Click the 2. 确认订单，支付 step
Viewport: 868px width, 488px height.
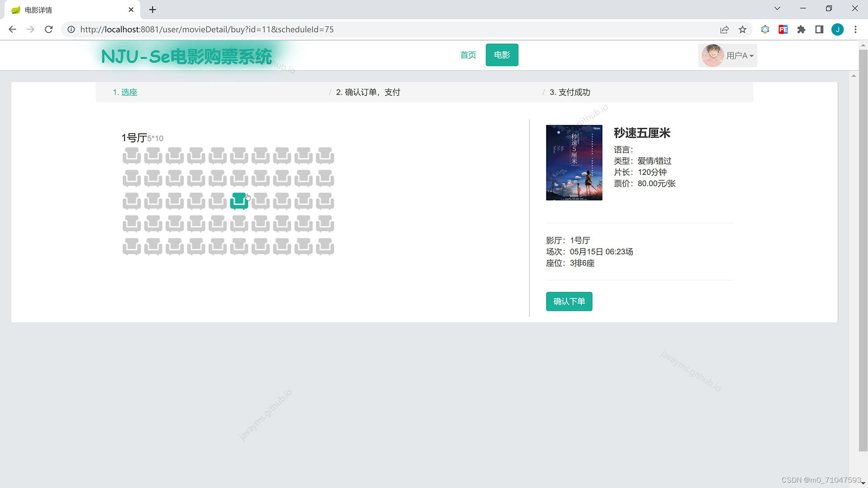368,92
